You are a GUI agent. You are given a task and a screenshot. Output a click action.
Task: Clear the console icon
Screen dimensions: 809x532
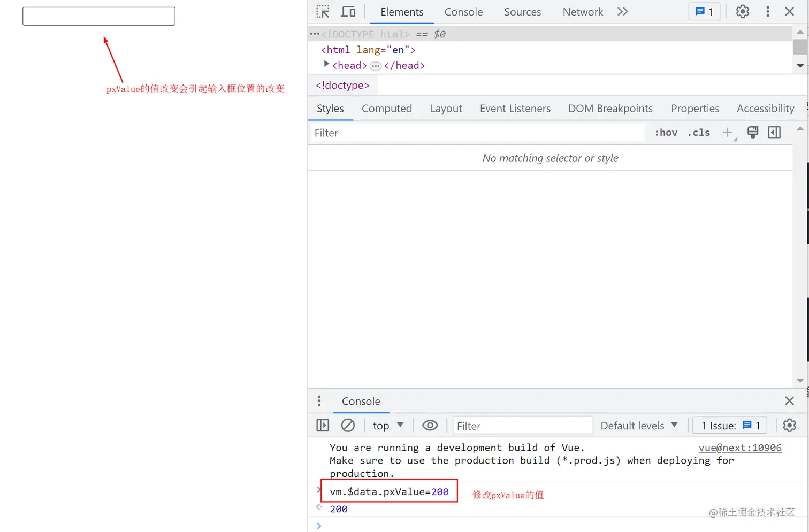tap(348, 426)
